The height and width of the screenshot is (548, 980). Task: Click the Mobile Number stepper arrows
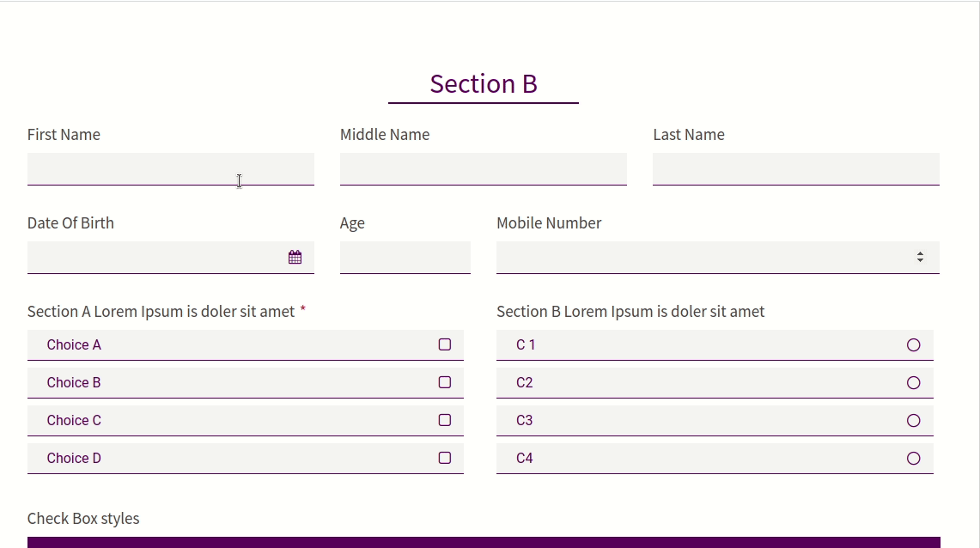920,257
